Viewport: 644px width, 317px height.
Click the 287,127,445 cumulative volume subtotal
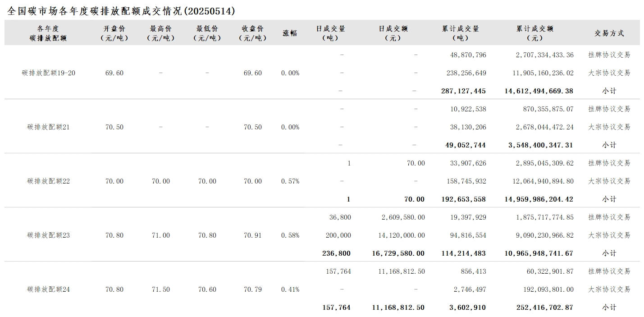tap(463, 91)
